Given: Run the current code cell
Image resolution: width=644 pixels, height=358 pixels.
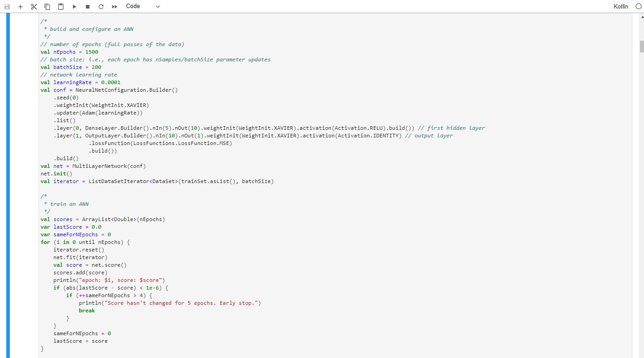Looking at the screenshot, I should [x=74, y=6].
